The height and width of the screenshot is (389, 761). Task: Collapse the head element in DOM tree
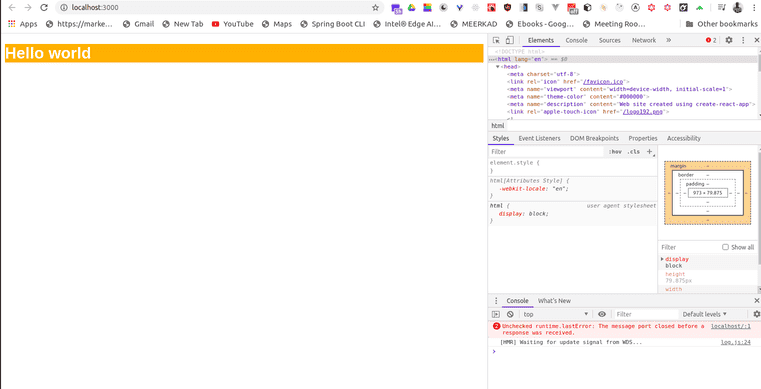point(497,66)
